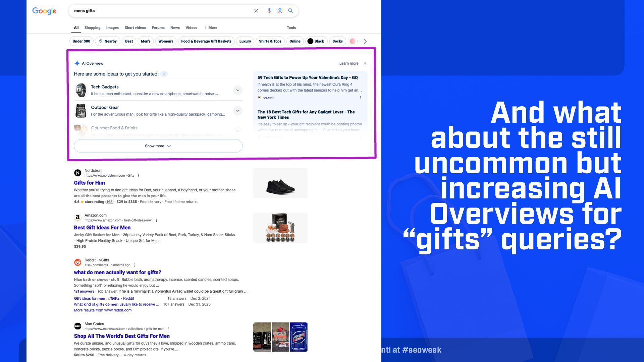
Task: Switch to the Shopping tab
Action: (x=92, y=28)
